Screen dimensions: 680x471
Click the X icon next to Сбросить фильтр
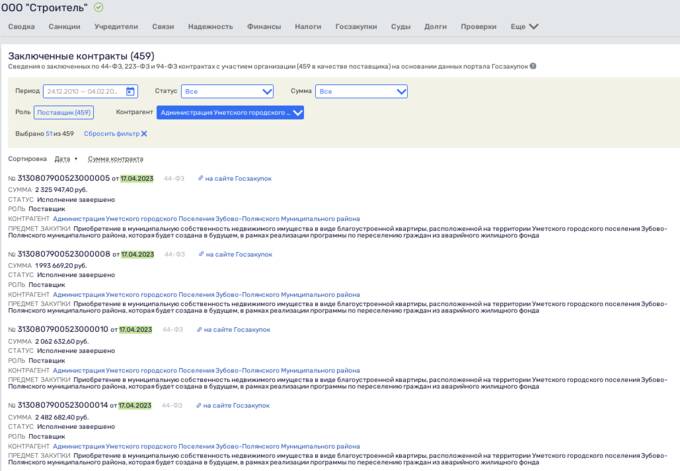pos(144,134)
